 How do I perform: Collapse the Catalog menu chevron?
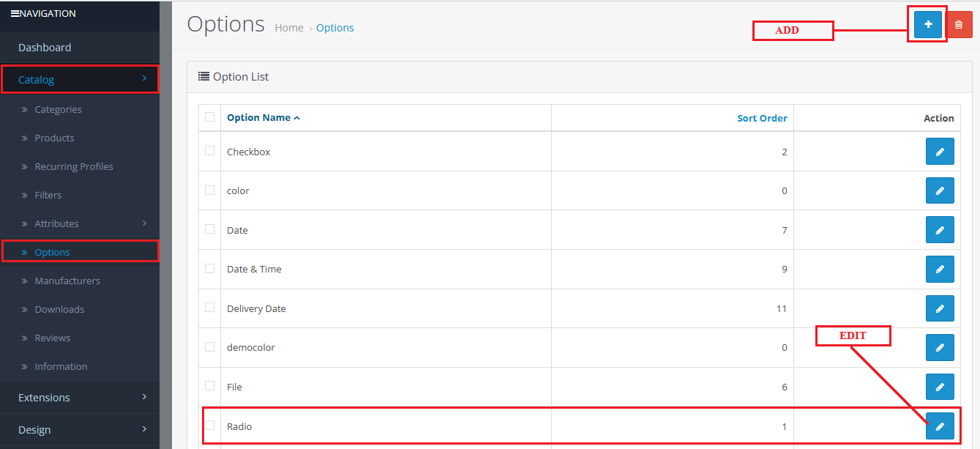coord(144,78)
